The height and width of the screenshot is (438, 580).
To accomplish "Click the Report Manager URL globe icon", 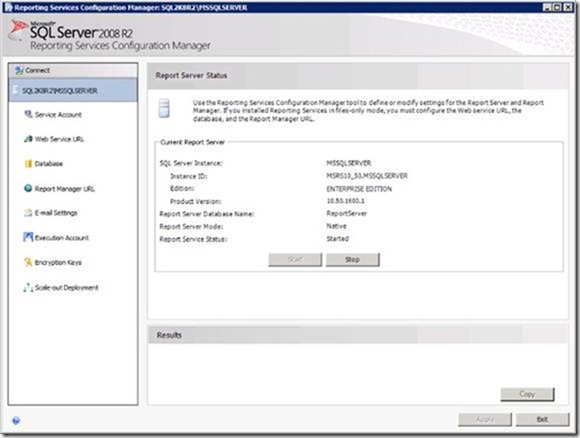I will pos(28,188).
